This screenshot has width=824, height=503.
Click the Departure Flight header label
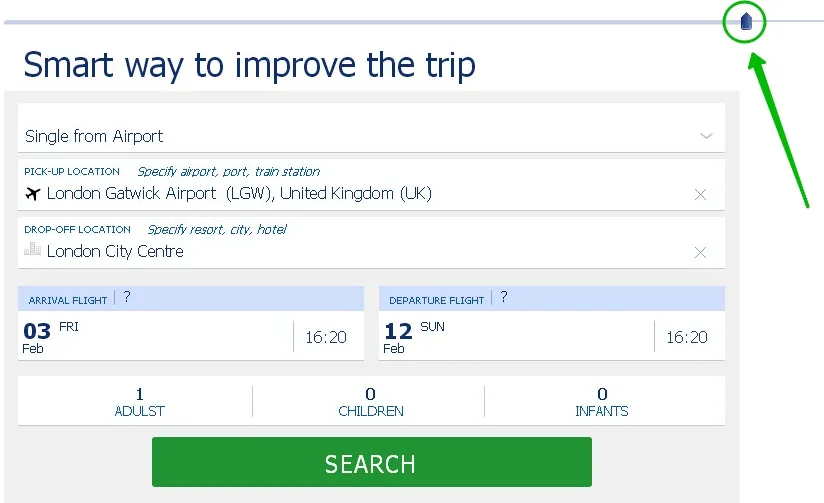(x=436, y=300)
